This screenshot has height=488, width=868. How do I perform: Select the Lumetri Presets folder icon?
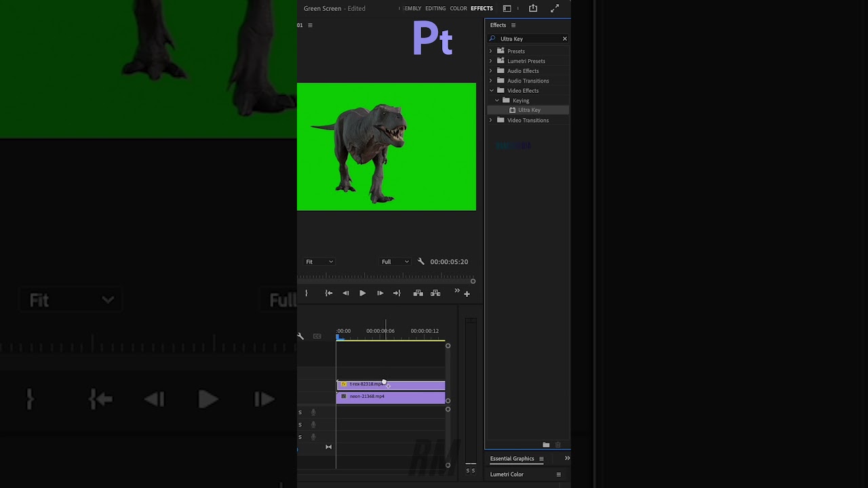(x=500, y=61)
